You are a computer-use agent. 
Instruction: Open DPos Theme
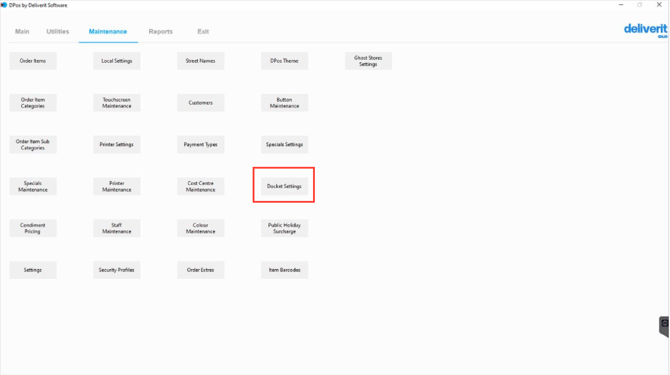[284, 61]
